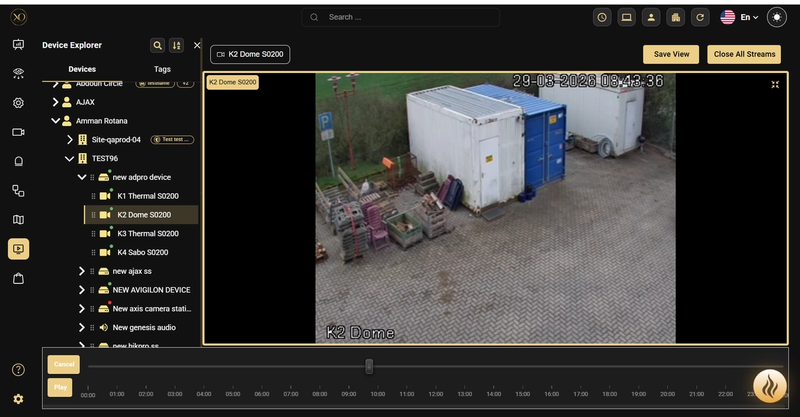The height and width of the screenshot is (417, 800).
Task: Click the Play button
Action: (60, 387)
